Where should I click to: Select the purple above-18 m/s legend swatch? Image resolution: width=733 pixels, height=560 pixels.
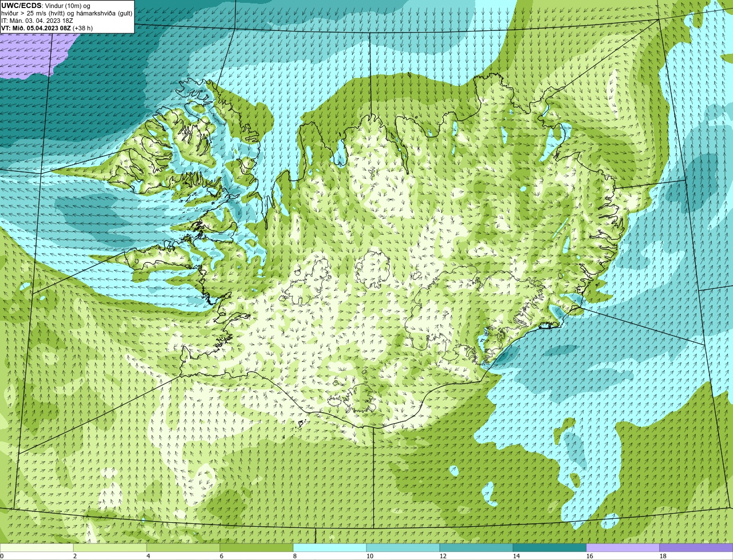point(696,547)
